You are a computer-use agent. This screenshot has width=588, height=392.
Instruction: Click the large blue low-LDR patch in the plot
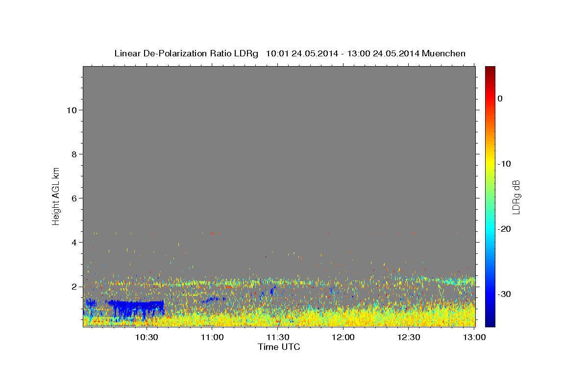click(136, 310)
